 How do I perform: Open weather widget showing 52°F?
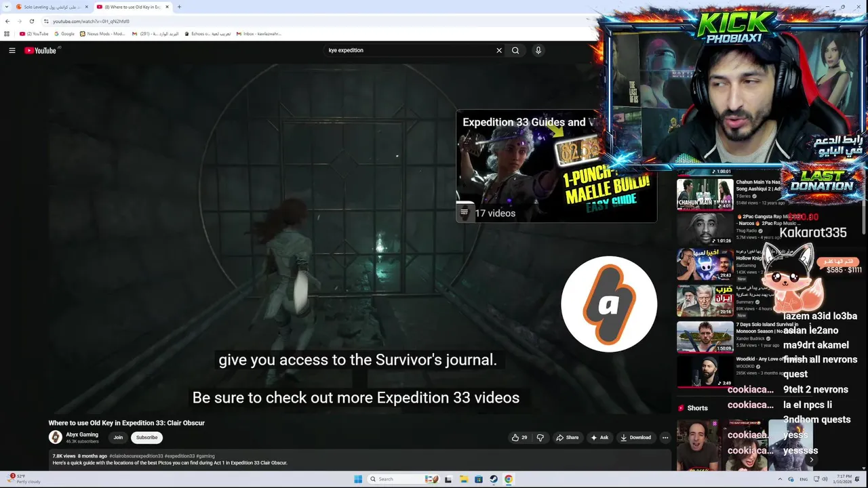point(24,479)
